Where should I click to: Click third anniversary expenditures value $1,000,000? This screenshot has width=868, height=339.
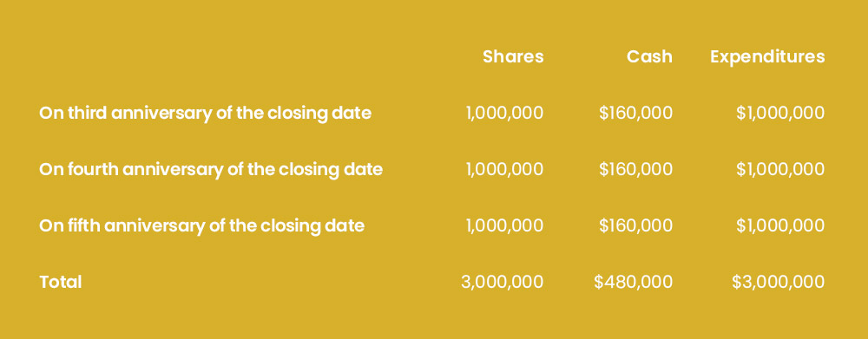point(780,114)
